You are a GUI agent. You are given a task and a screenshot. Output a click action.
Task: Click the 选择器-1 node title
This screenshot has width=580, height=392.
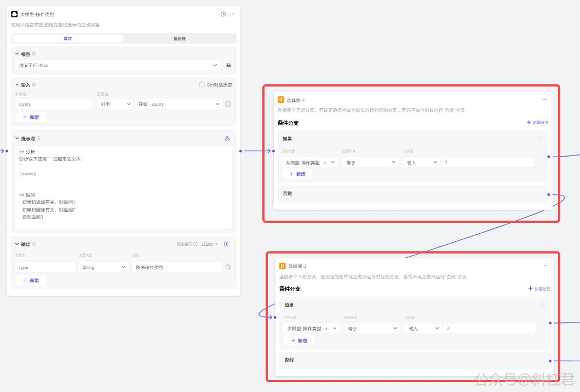(x=296, y=100)
